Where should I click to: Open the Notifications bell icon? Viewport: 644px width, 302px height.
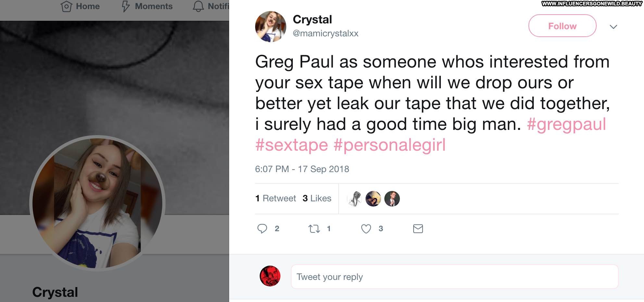point(198,6)
